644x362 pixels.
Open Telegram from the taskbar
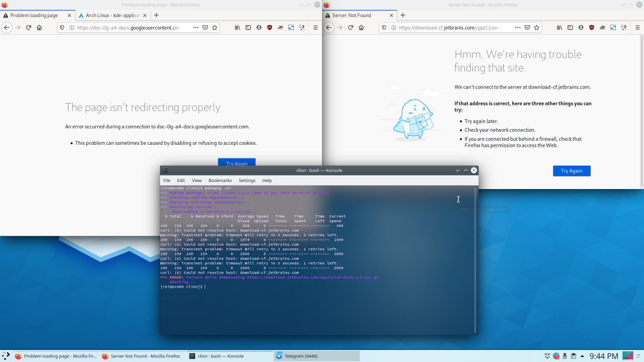[x=316, y=356]
